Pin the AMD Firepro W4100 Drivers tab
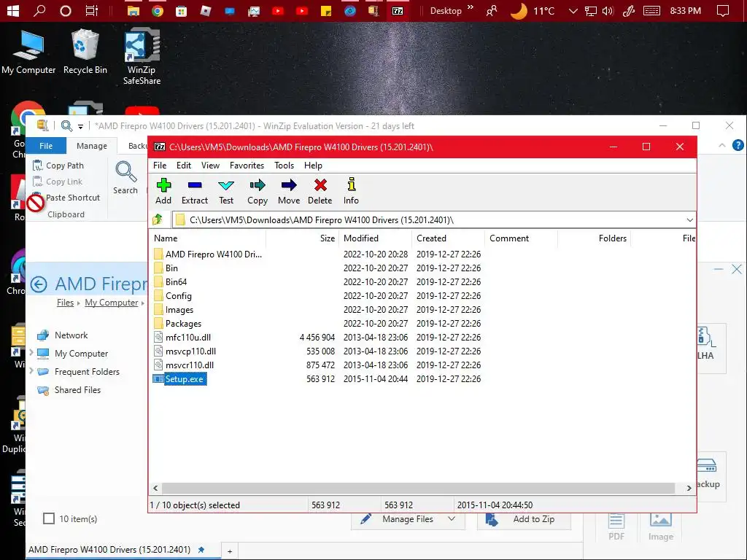 [201, 550]
